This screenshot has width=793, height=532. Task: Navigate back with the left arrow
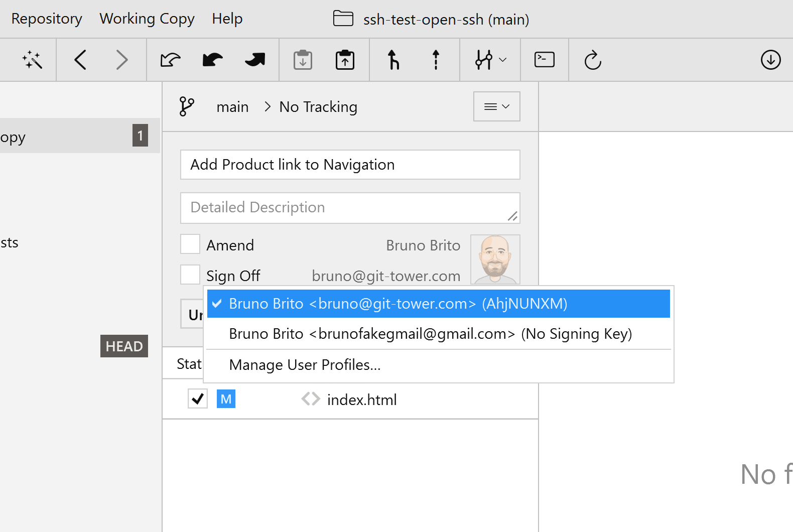tap(80, 60)
